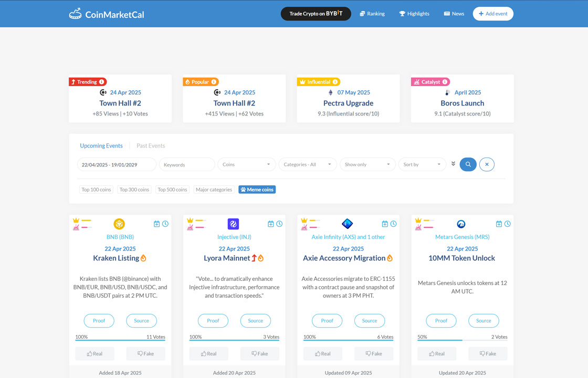
Task: Click the Popular info icon
Action: 214,82
